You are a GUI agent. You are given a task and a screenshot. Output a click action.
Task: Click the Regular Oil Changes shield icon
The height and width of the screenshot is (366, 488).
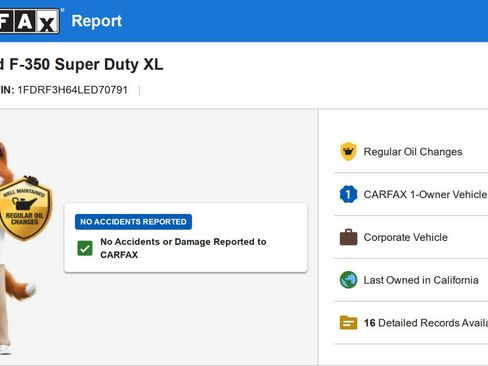pos(348,151)
